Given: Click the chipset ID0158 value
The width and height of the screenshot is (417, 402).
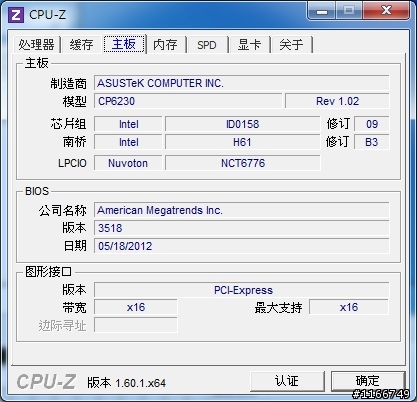Looking at the screenshot, I should (242, 124).
